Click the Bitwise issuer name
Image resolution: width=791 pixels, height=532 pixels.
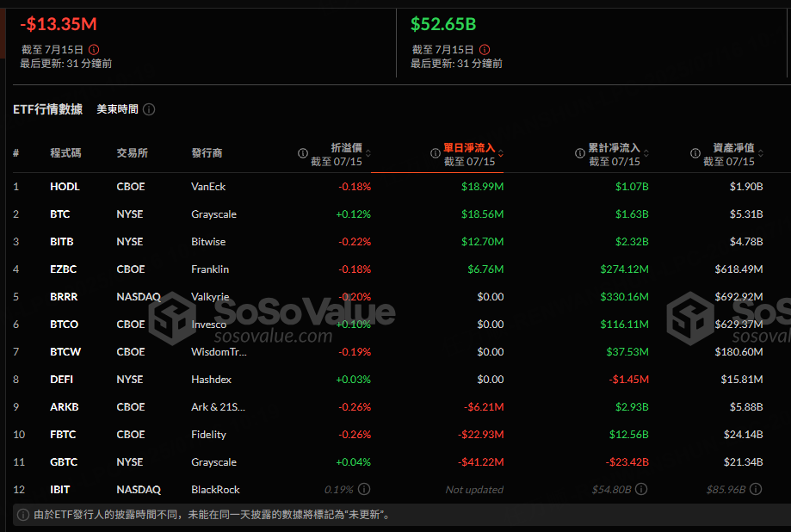pyautogui.click(x=208, y=242)
